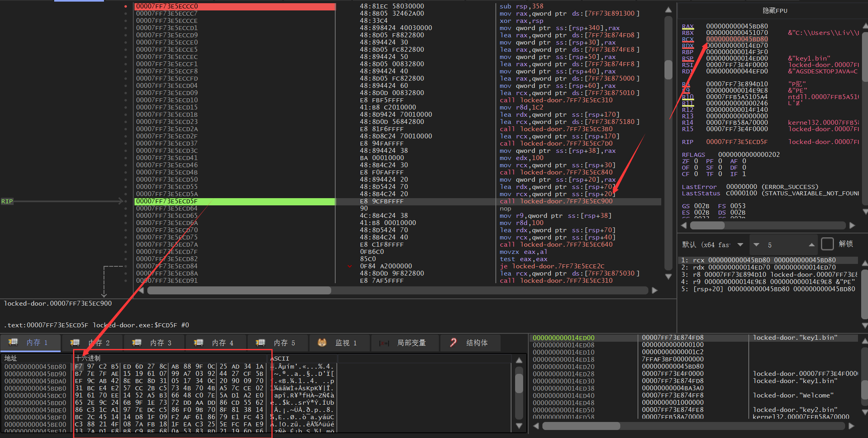Increase argument count with the up stepper
Viewport: 868px width, 438px height.
coord(811,245)
